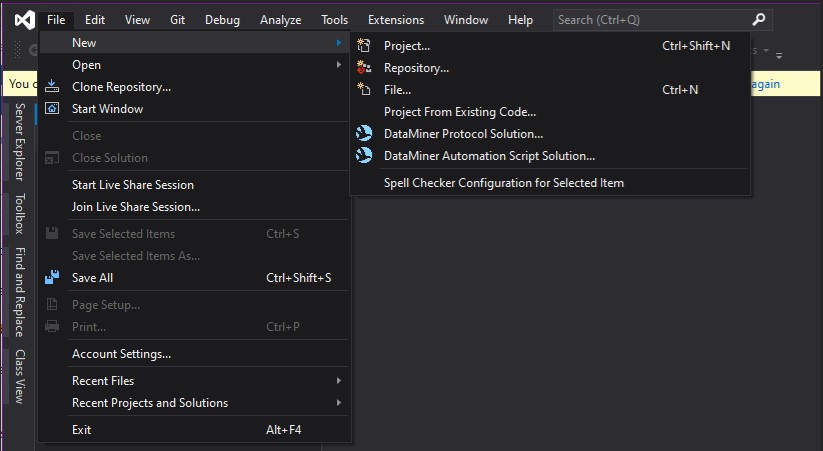This screenshot has width=823, height=451.
Task: Select Project From Existing Code...
Action: 550,112
